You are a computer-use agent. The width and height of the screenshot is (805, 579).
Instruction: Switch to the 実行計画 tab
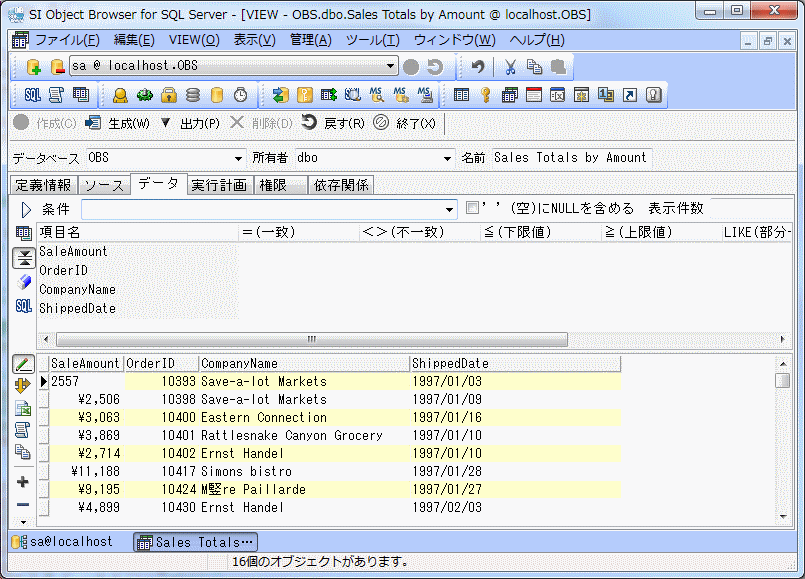coord(219,185)
